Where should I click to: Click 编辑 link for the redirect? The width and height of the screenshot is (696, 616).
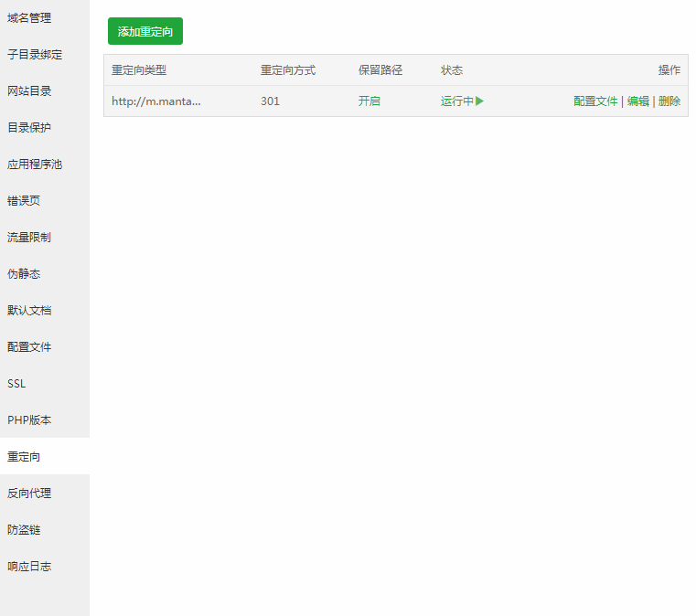(x=637, y=101)
